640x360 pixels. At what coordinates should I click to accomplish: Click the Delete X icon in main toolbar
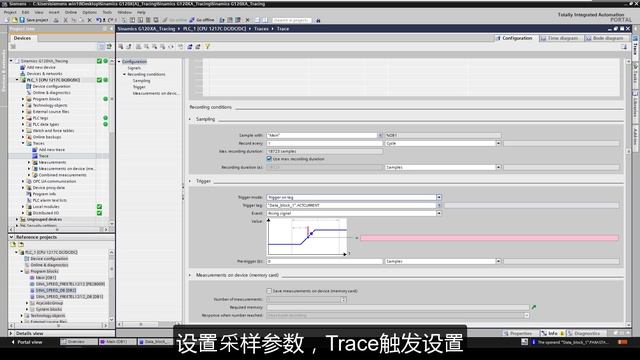(89, 20)
